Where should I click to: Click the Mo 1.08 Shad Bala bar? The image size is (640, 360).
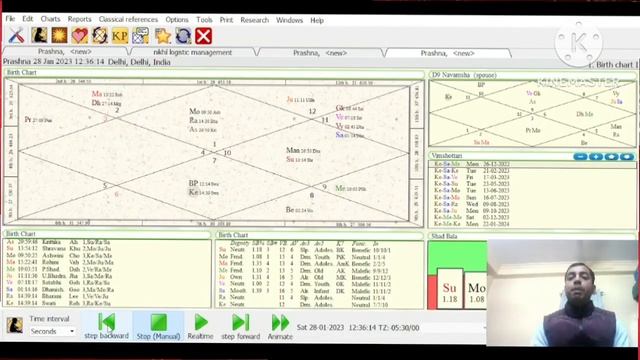click(476, 291)
